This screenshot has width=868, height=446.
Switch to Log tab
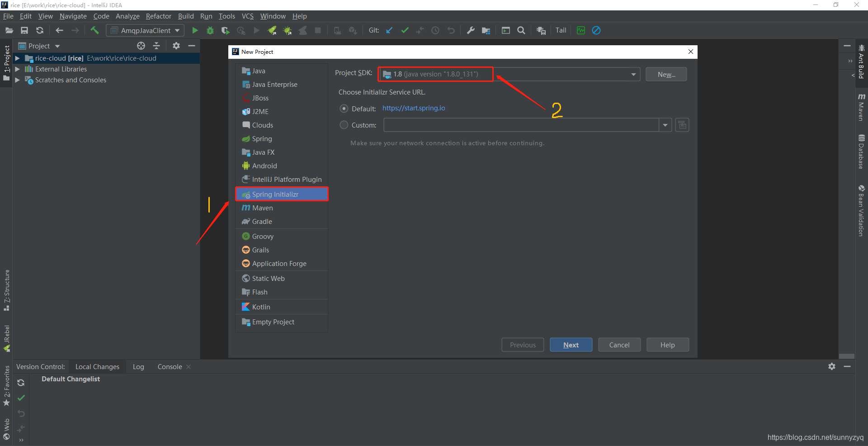[x=138, y=367]
